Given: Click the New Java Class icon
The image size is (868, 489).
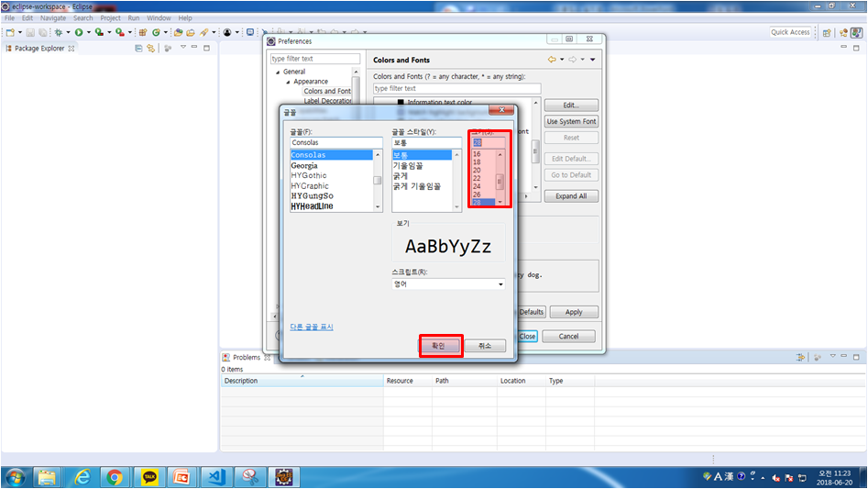Looking at the screenshot, I should tap(156, 33).
